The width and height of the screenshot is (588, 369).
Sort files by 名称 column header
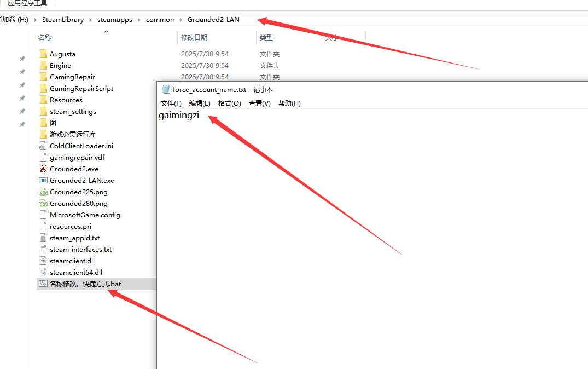point(45,38)
